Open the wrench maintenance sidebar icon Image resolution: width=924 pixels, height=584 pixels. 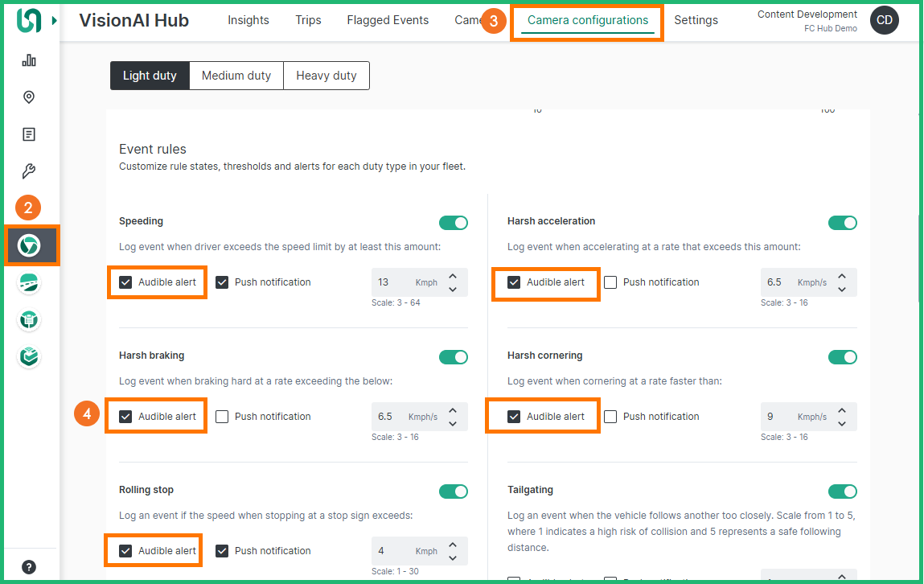(29, 171)
